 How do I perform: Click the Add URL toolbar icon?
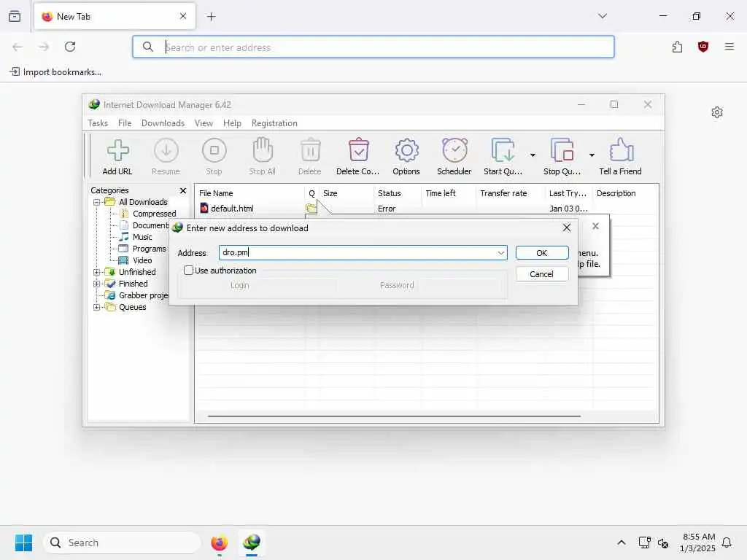[x=117, y=150]
